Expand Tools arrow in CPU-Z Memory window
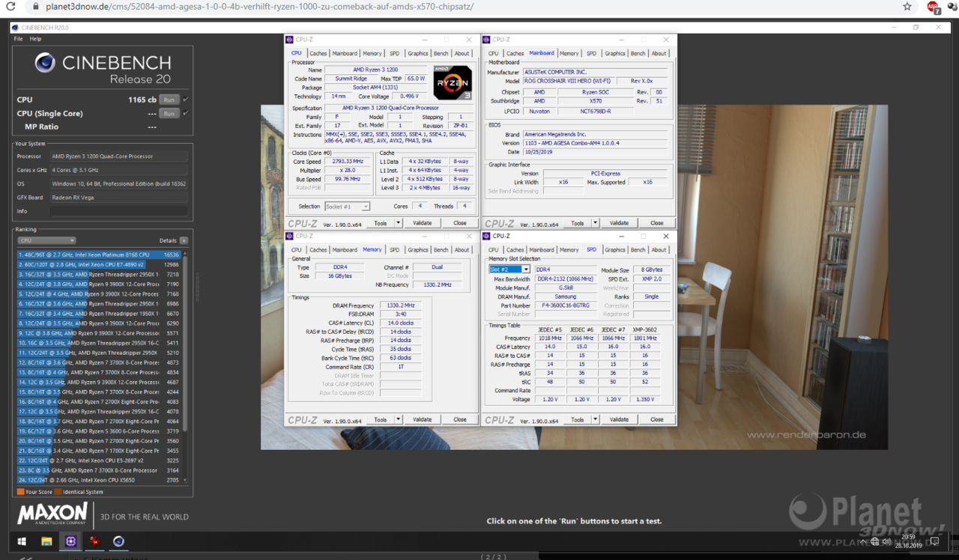The width and height of the screenshot is (959, 560). [398, 419]
